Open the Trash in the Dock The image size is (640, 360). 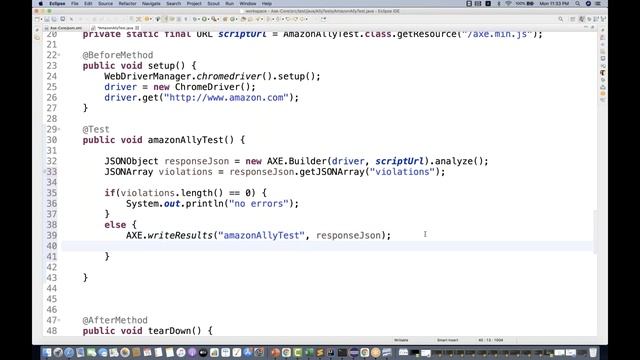point(593,352)
